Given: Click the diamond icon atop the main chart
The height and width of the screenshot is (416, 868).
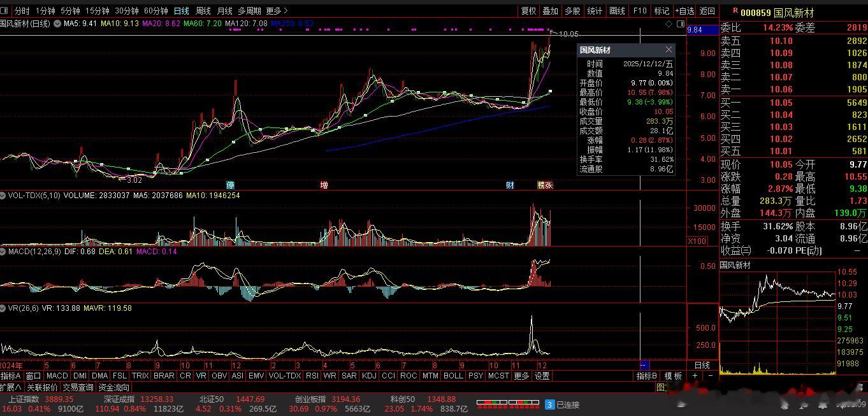Looking at the screenshot, I should pos(670,24).
